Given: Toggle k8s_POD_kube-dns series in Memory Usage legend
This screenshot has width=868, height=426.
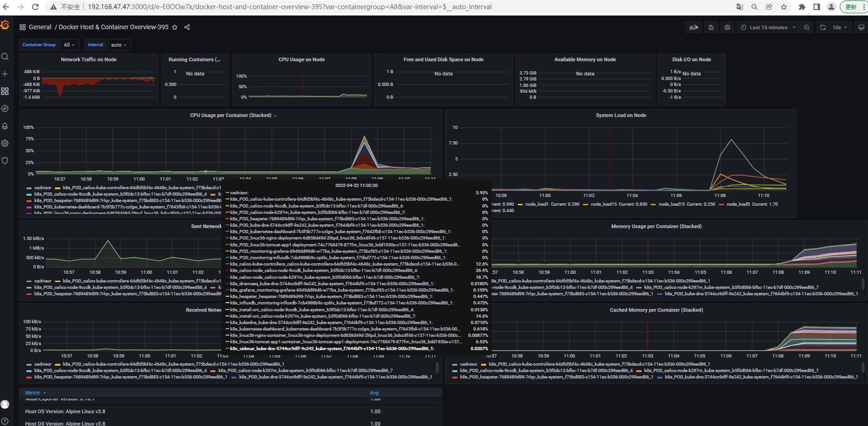Looking at the screenshot, I should 761,294.
